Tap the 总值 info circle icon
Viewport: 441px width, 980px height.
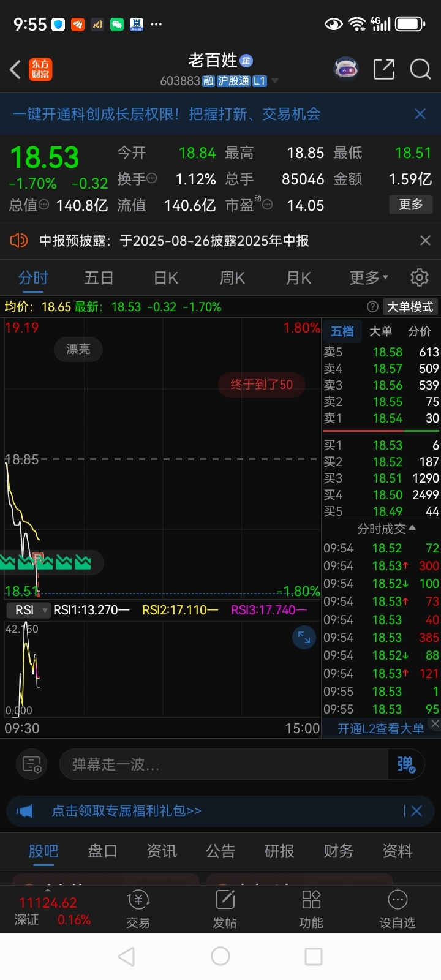[x=44, y=205]
